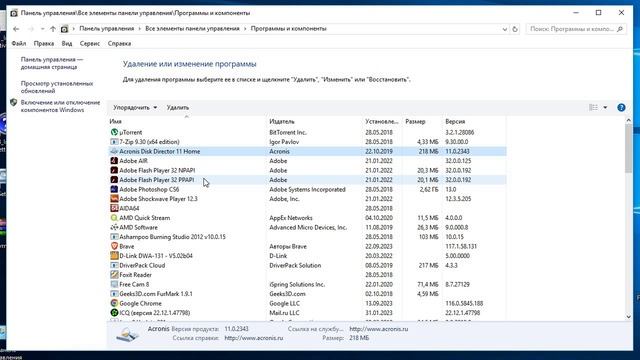This screenshot has width=640, height=360.
Task: Click the Brave browser icon
Action: [114, 246]
